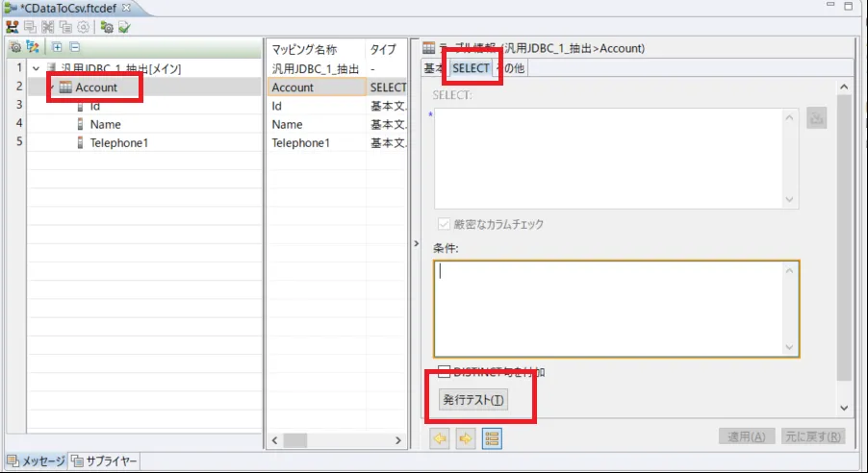Image resolution: width=868 pixels, height=473 pixels.
Task: Click the expand-all plus icon above the tree
Action: (57, 46)
